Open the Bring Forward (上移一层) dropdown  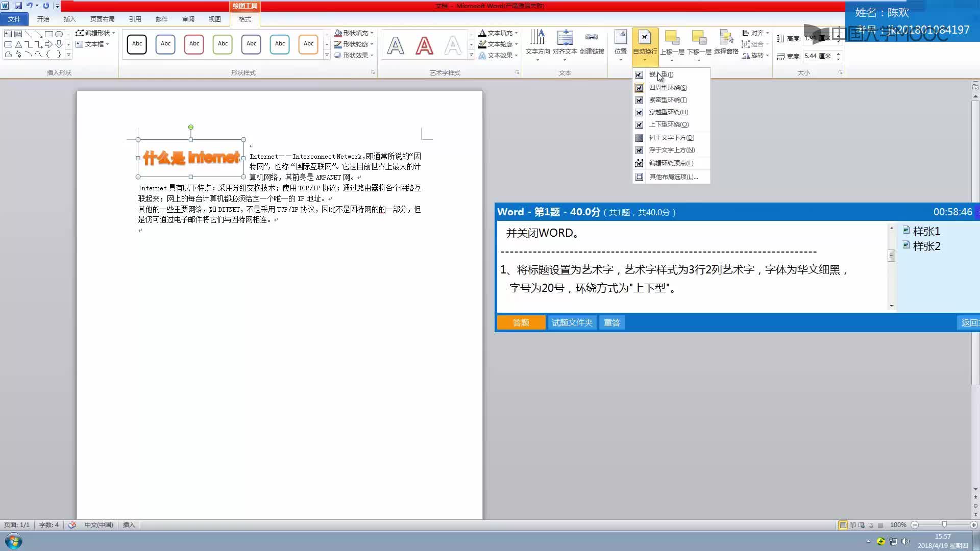pyautogui.click(x=672, y=45)
